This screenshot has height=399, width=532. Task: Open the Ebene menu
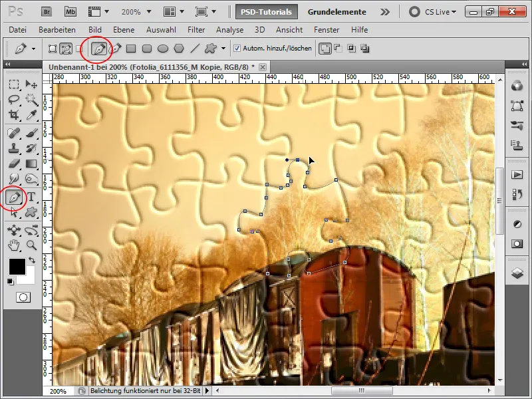click(124, 30)
